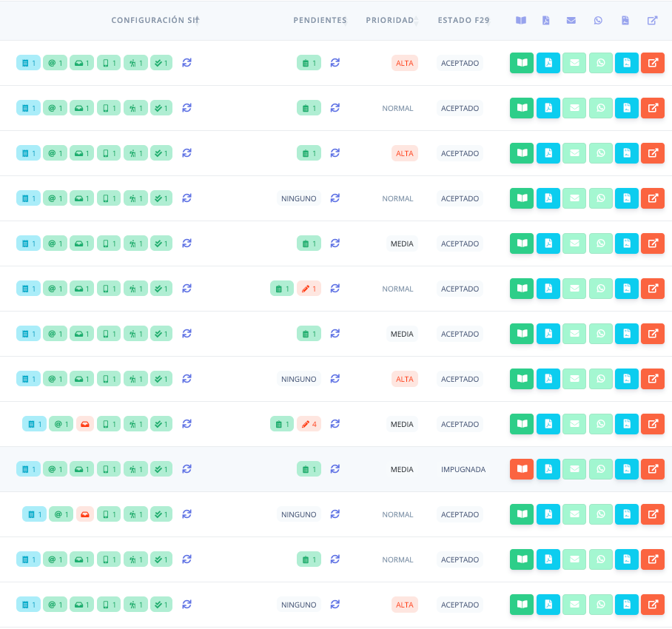Refresh pendientes in the IMPUGNADA row

click(335, 468)
